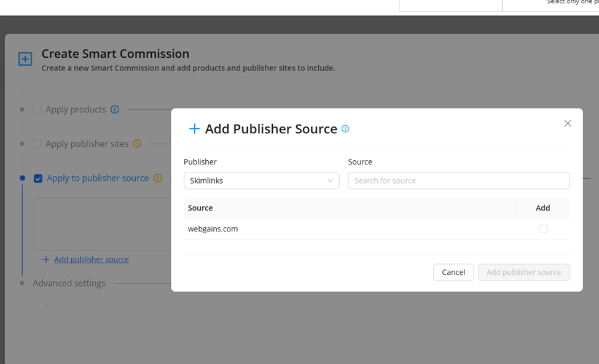
Task: Close the Add Publisher Source dialog with X
Action: point(568,123)
